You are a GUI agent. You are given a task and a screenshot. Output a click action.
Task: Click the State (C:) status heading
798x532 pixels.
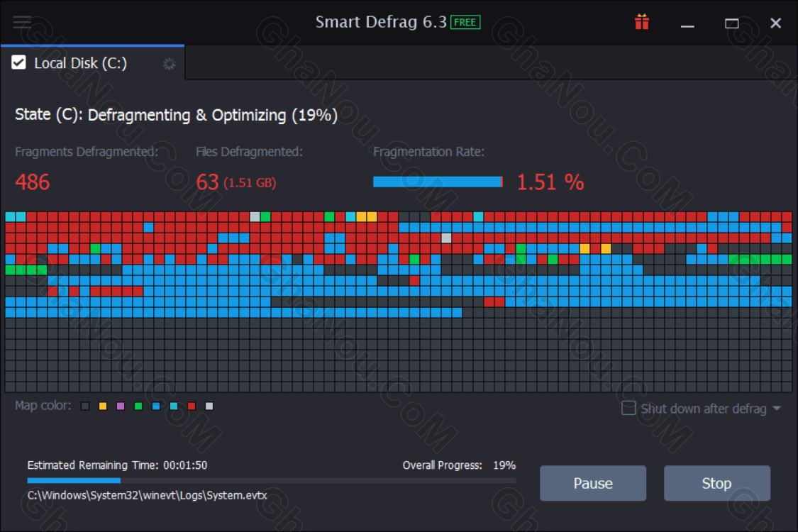coord(176,115)
